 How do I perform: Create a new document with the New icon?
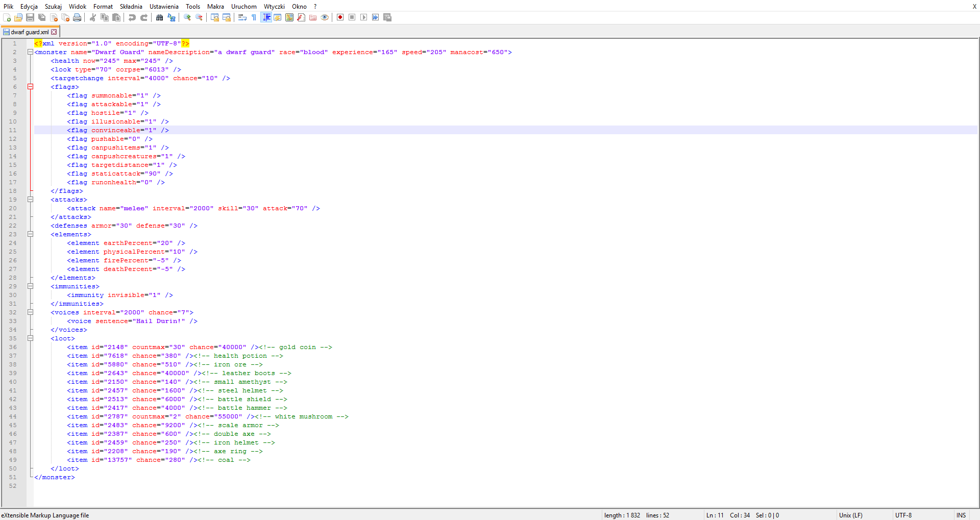[7, 17]
